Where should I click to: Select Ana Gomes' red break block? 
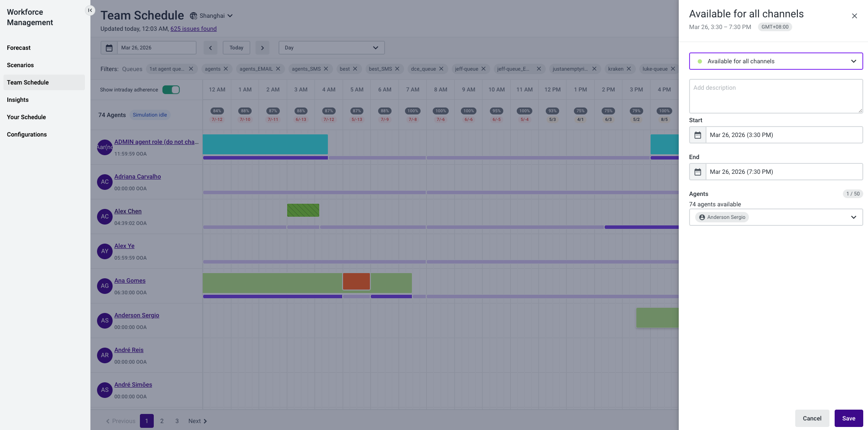(356, 281)
